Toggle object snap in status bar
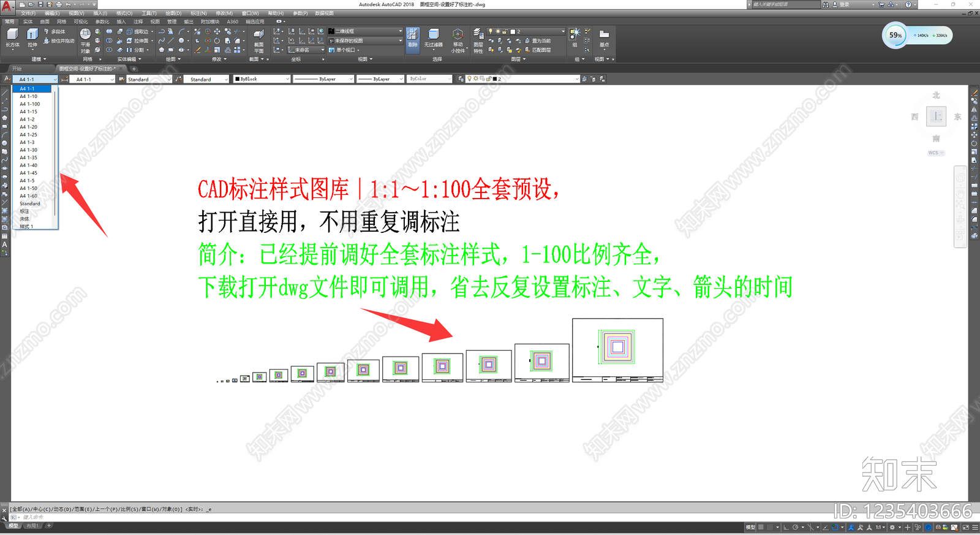 tap(835, 527)
